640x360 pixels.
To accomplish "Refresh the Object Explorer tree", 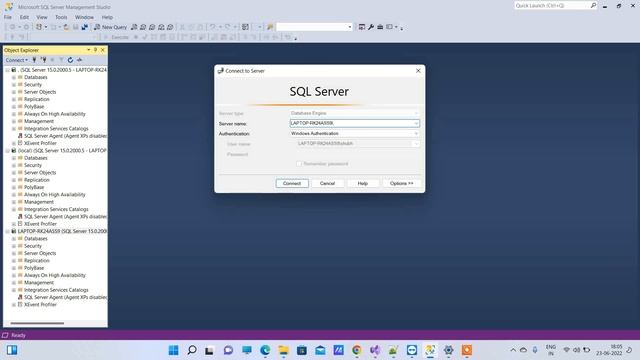I will pyautogui.click(x=70, y=60).
